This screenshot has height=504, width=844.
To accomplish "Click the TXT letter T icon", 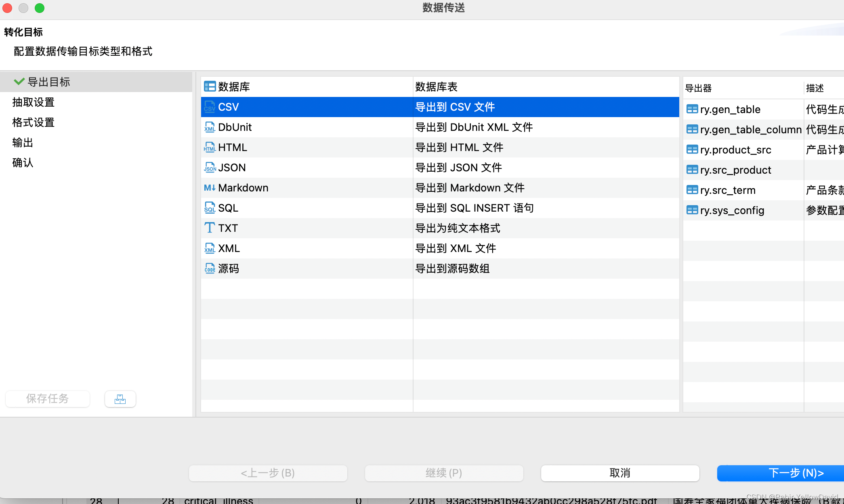I will [x=210, y=228].
